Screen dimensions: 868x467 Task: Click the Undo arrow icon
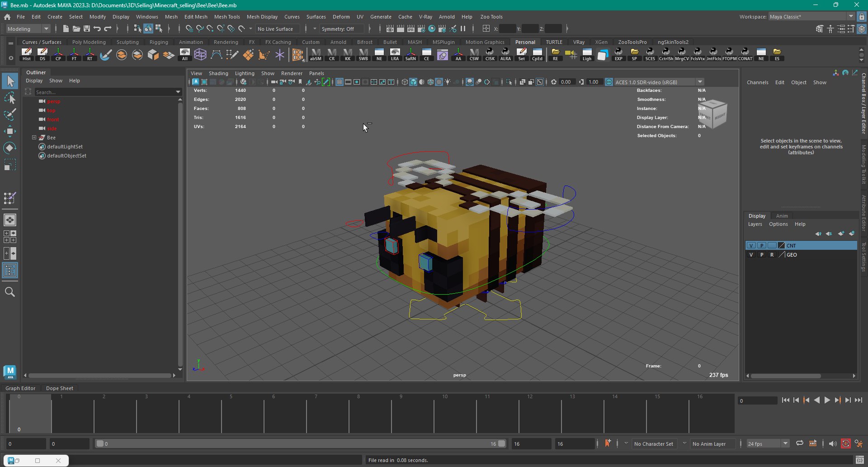click(97, 29)
